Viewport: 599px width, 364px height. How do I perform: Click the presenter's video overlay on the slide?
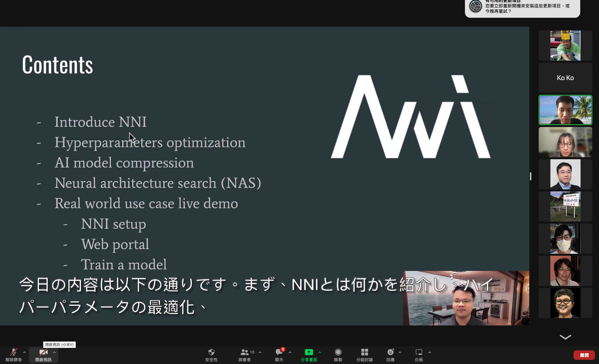[466, 298]
